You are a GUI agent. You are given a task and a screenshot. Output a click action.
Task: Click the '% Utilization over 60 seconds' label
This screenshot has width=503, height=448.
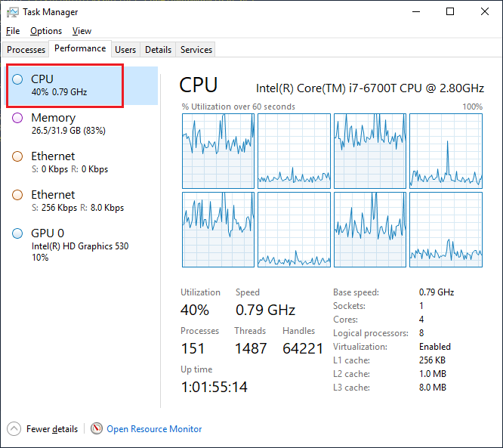[239, 107]
